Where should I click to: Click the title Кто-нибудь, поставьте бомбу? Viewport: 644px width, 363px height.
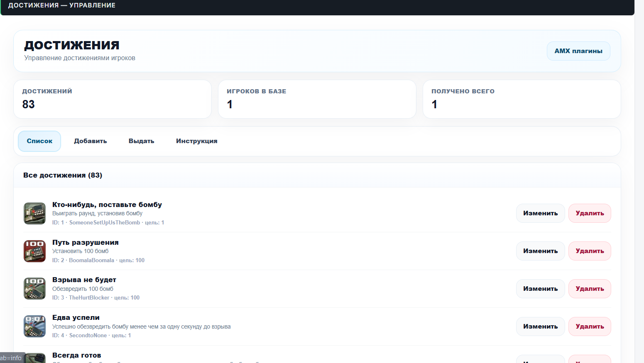107,205
